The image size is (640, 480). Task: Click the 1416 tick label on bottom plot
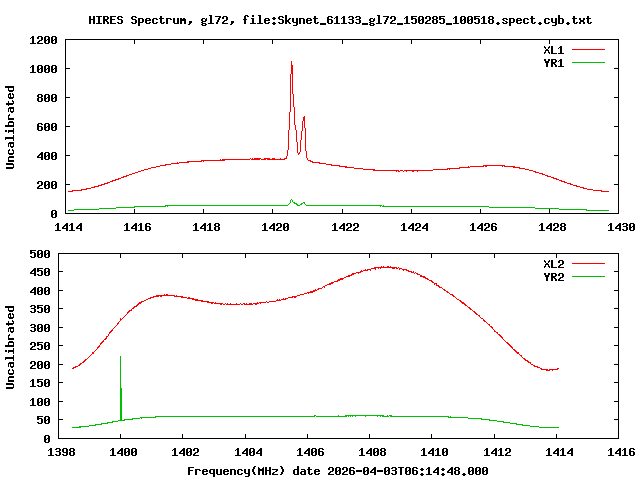[621, 452]
